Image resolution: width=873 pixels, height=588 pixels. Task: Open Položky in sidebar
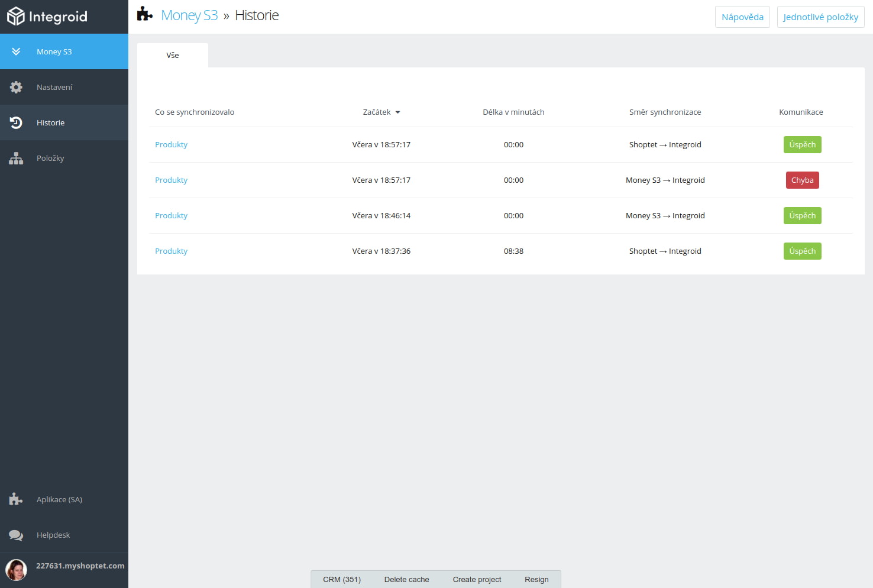tap(64, 158)
